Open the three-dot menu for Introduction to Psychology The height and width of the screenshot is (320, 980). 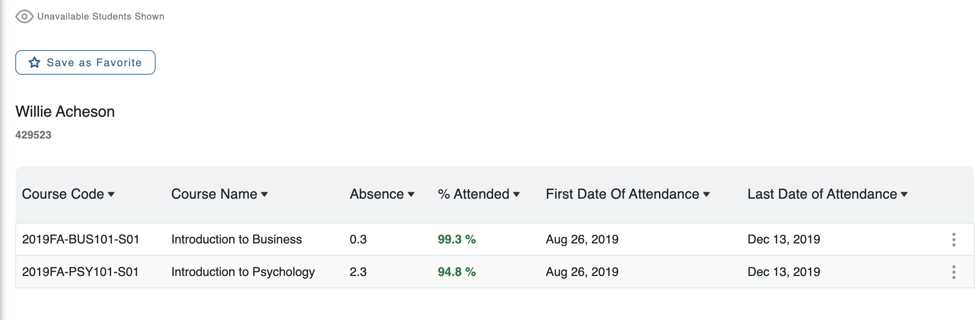click(954, 272)
